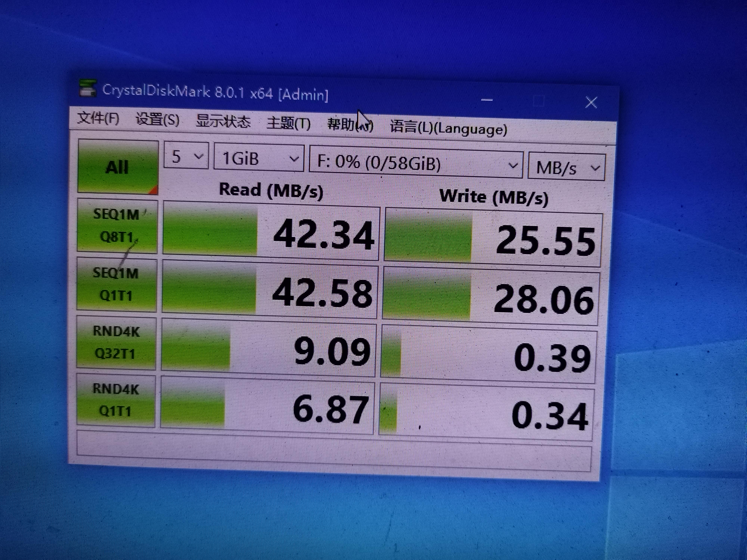The height and width of the screenshot is (560, 747).
Task: Open the 显示状态 menu
Action: pyautogui.click(x=223, y=122)
